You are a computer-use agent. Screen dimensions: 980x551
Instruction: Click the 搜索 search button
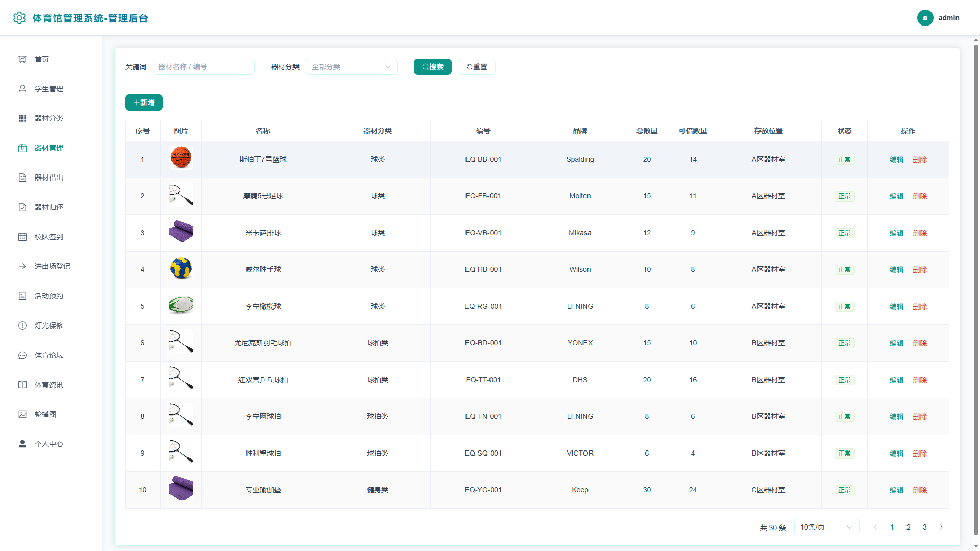[432, 67]
